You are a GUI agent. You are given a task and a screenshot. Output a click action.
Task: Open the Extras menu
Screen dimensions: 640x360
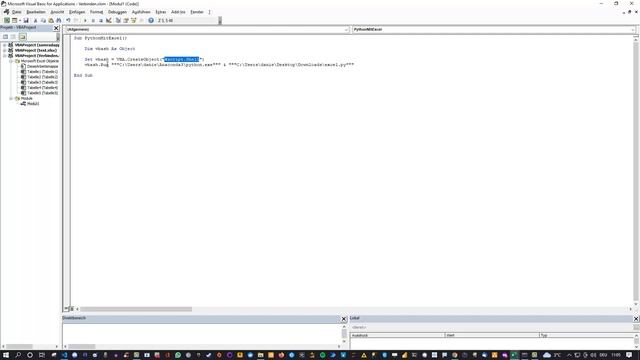161,12
